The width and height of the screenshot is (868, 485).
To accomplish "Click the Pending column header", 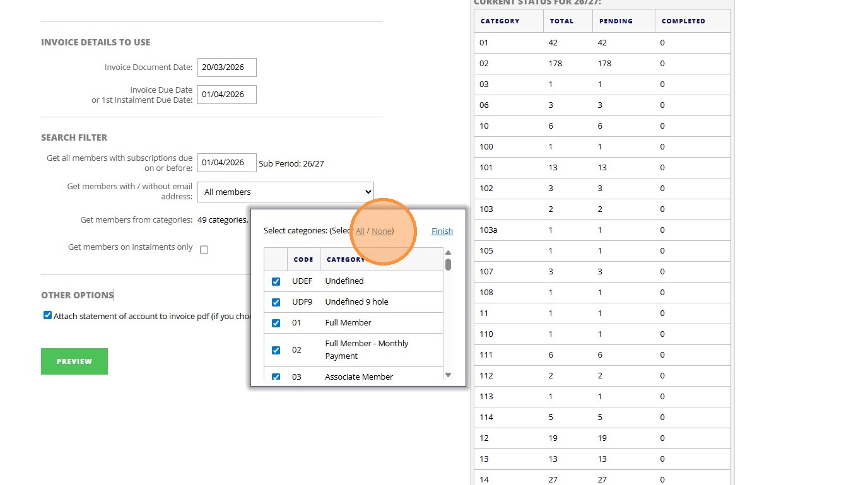I will tap(616, 21).
